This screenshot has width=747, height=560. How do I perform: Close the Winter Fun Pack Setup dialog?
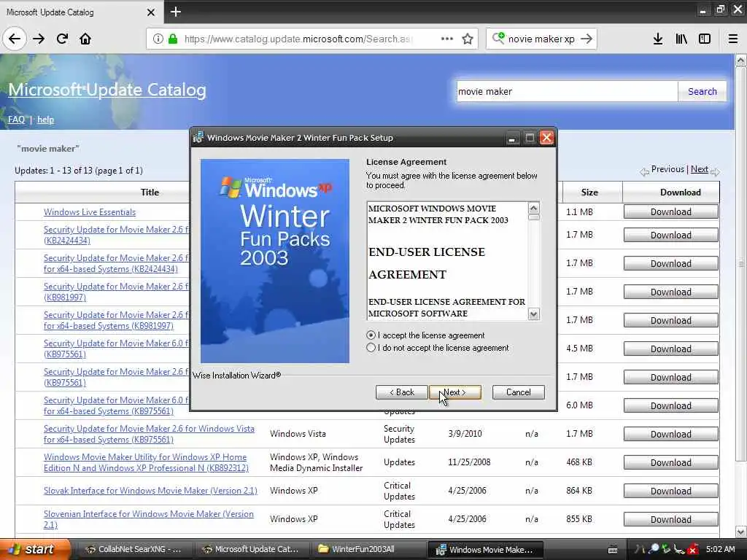coord(546,138)
